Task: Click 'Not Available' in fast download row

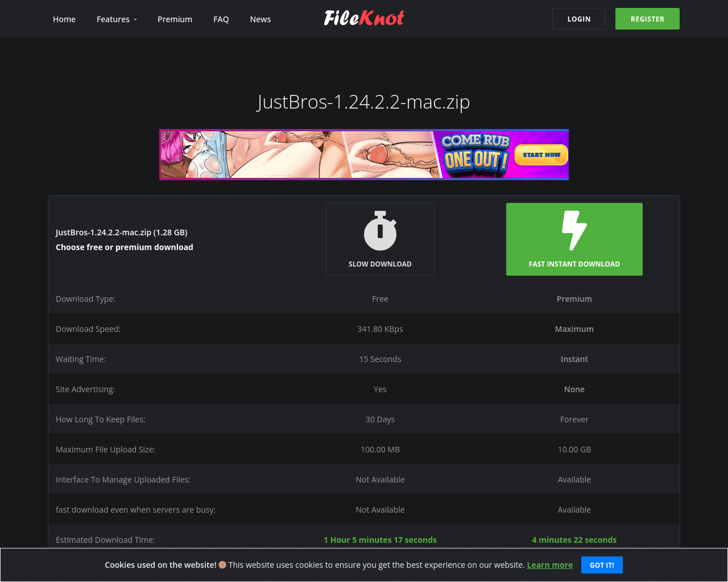Action: coord(380,510)
